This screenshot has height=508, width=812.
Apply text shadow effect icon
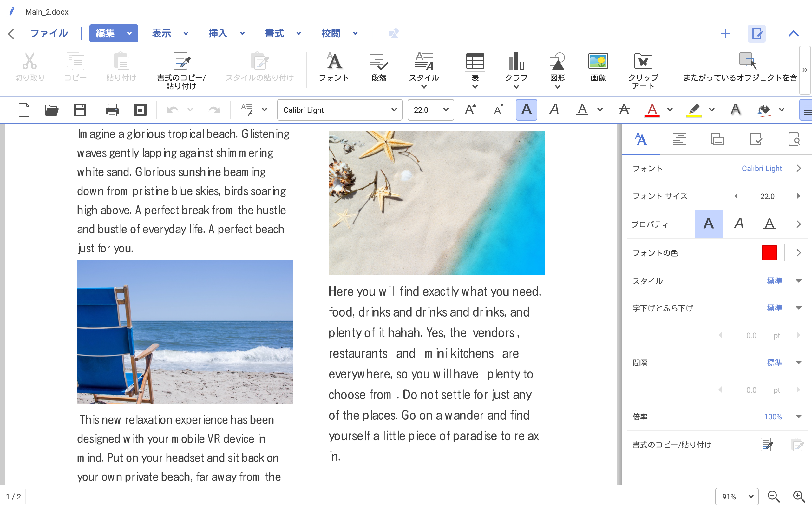click(735, 109)
